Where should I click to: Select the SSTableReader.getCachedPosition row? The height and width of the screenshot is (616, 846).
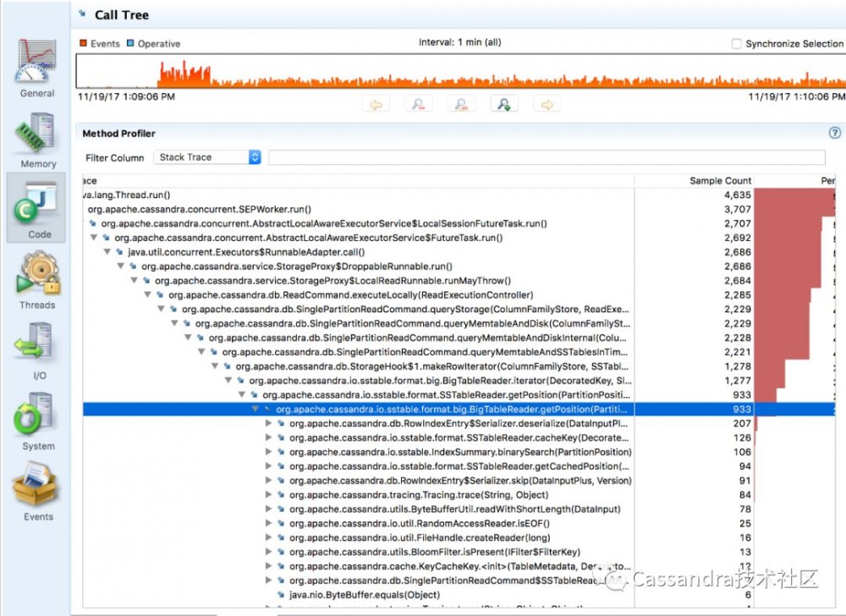point(459,466)
